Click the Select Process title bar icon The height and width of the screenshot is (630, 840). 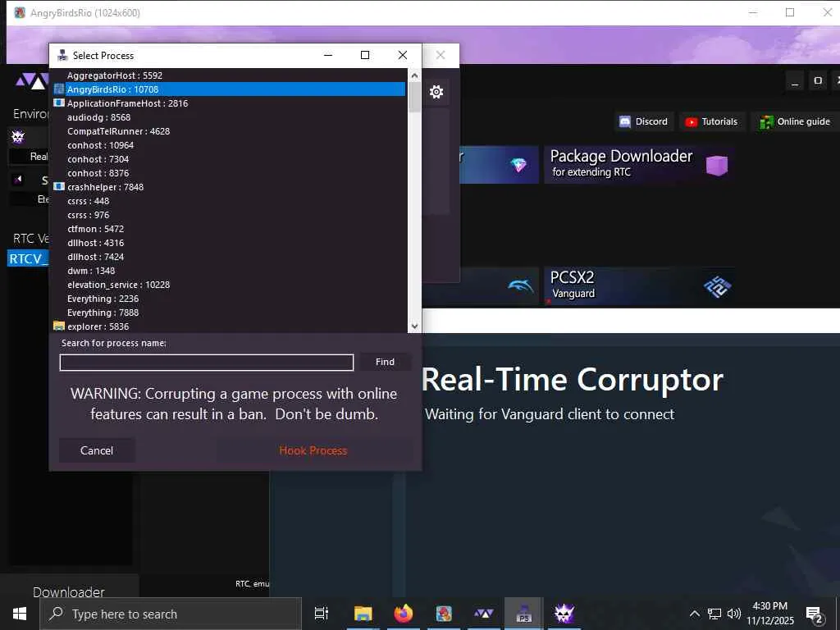point(62,55)
